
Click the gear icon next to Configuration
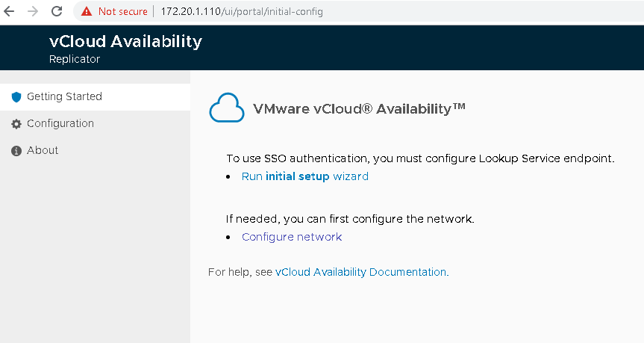(16, 124)
